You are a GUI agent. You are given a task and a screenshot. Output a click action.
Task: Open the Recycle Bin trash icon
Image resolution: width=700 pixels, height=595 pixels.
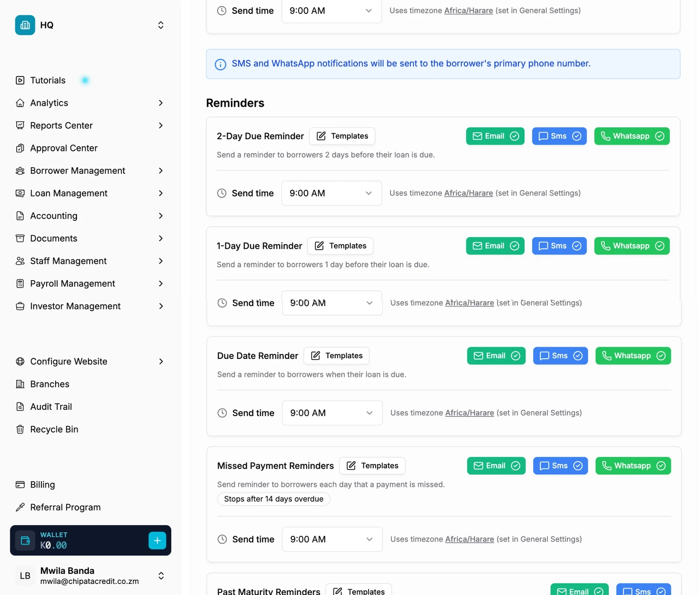(x=20, y=429)
